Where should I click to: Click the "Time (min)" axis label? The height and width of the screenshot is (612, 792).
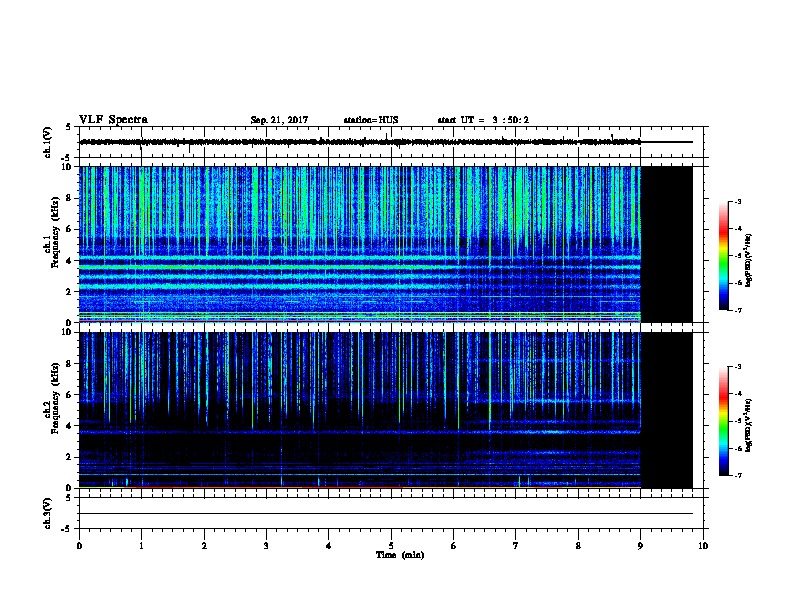click(x=400, y=555)
